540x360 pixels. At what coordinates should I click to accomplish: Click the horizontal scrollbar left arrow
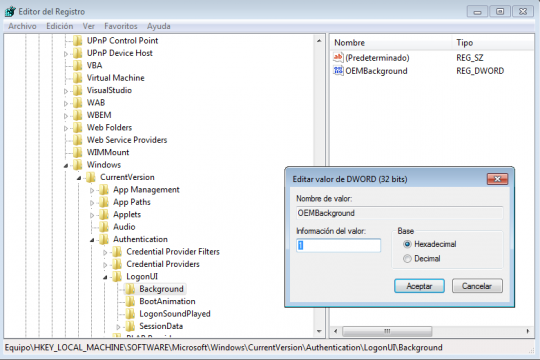[x=336, y=331]
